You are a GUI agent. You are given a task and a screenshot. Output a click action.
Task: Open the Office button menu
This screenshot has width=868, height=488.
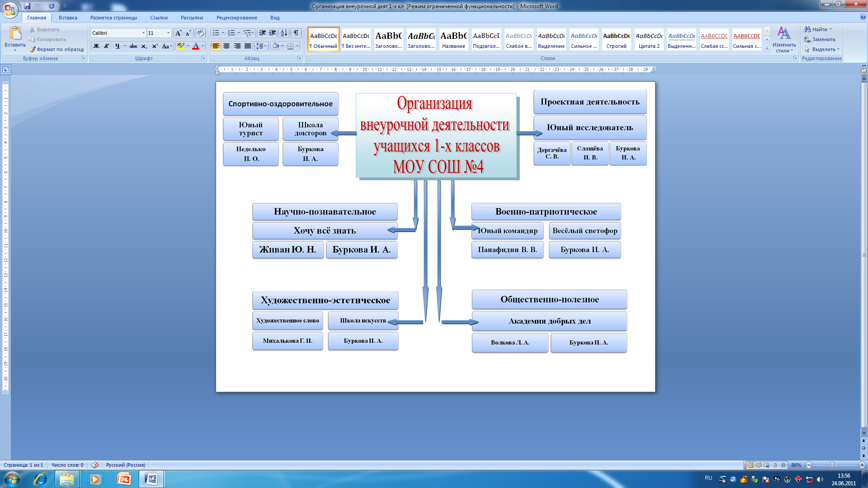tap(10, 9)
